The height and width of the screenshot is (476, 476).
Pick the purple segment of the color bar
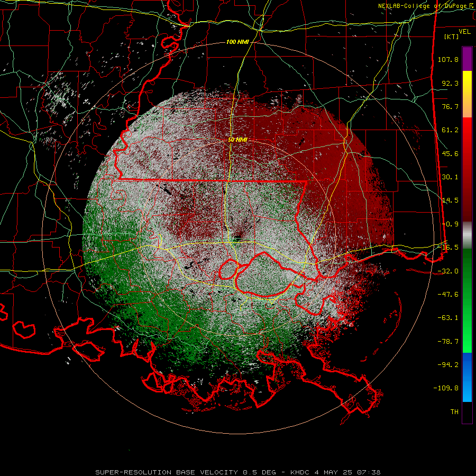click(467, 59)
